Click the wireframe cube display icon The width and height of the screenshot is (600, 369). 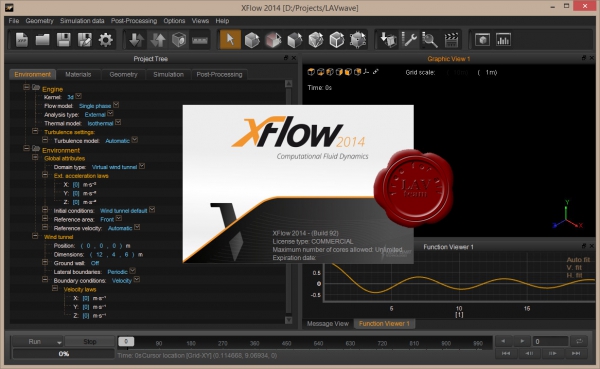[337, 40]
